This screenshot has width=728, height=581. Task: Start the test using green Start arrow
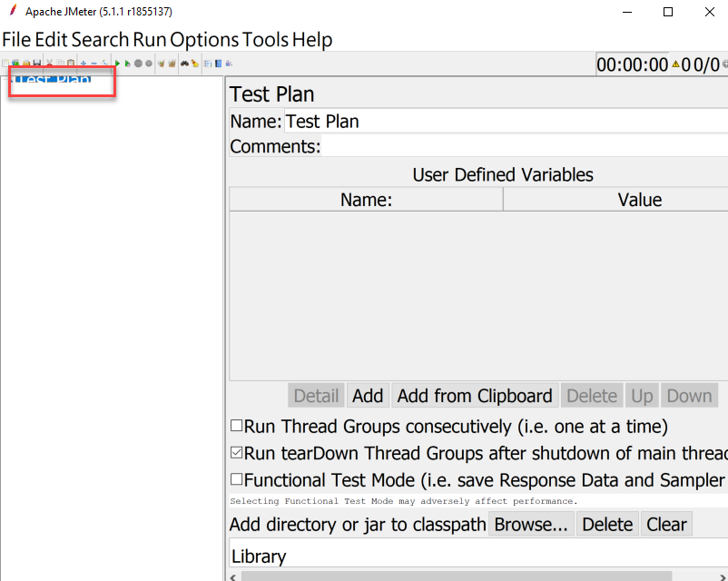[x=116, y=63]
